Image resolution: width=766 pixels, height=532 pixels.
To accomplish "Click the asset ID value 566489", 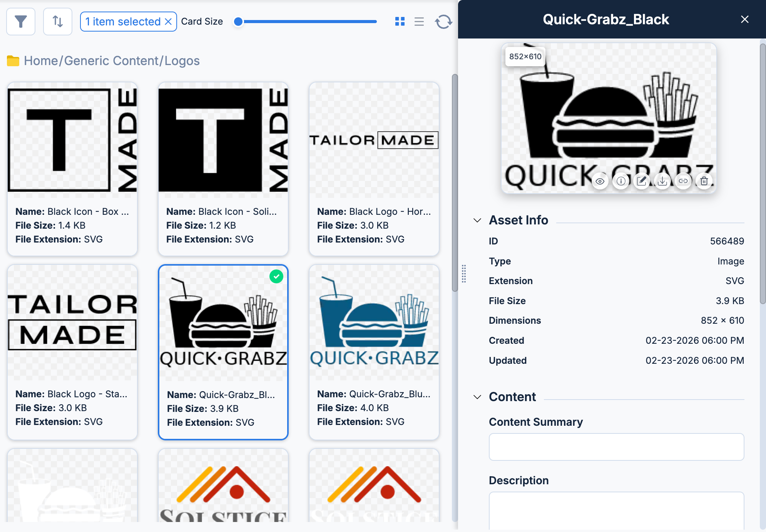I will [727, 241].
